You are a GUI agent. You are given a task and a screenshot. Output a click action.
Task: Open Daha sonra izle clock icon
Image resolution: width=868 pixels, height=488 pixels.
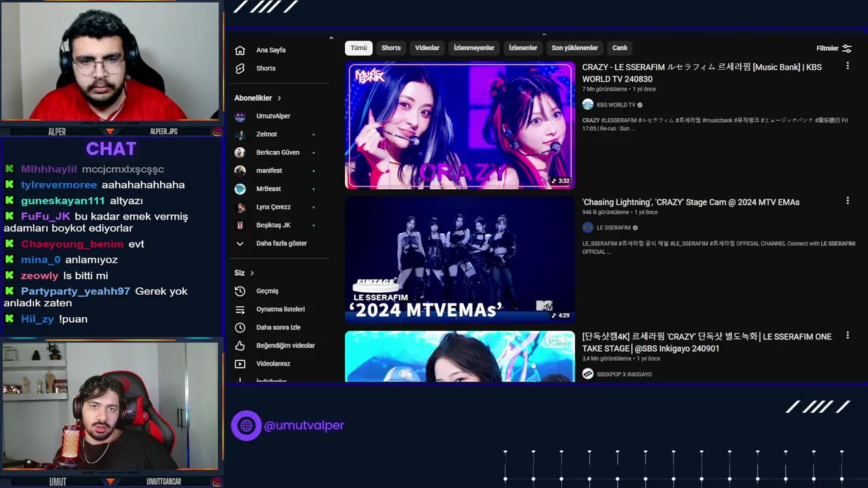pyautogui.click(x=240, y=327)
